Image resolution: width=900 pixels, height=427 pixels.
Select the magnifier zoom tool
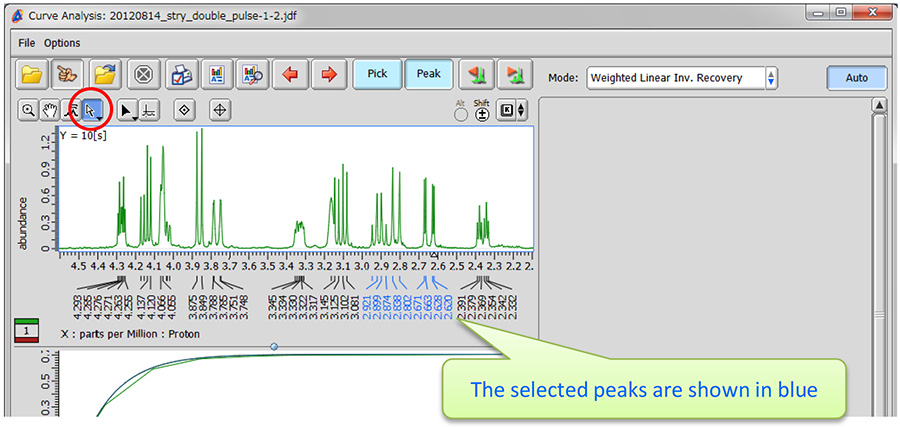click(x=29, y=110)
